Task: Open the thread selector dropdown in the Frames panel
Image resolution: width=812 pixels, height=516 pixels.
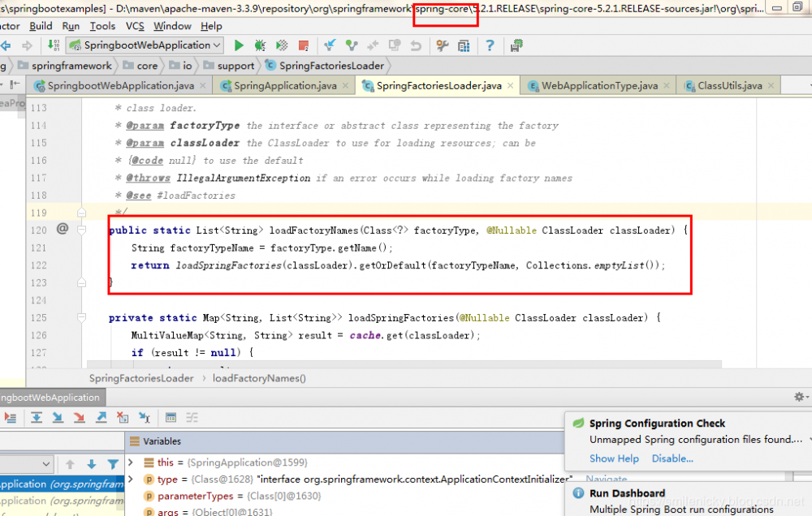Action: pos(26,464)
